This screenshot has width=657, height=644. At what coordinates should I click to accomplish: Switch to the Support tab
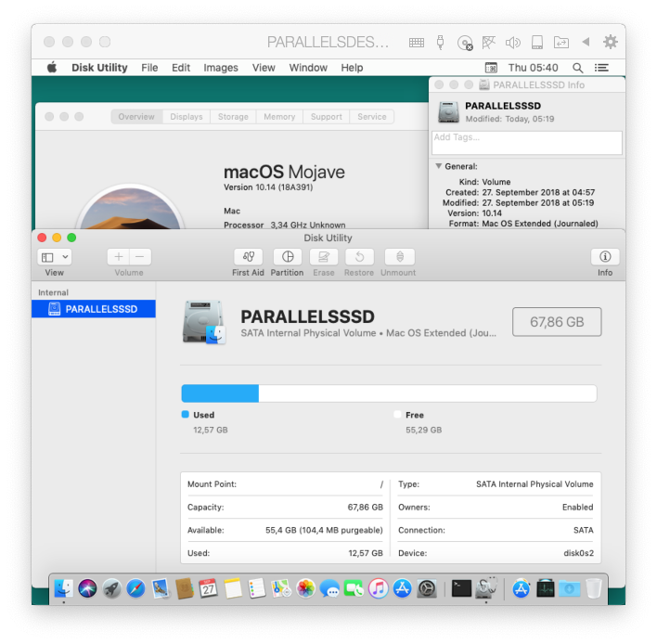pyautogui.click(x=327, y=117)
